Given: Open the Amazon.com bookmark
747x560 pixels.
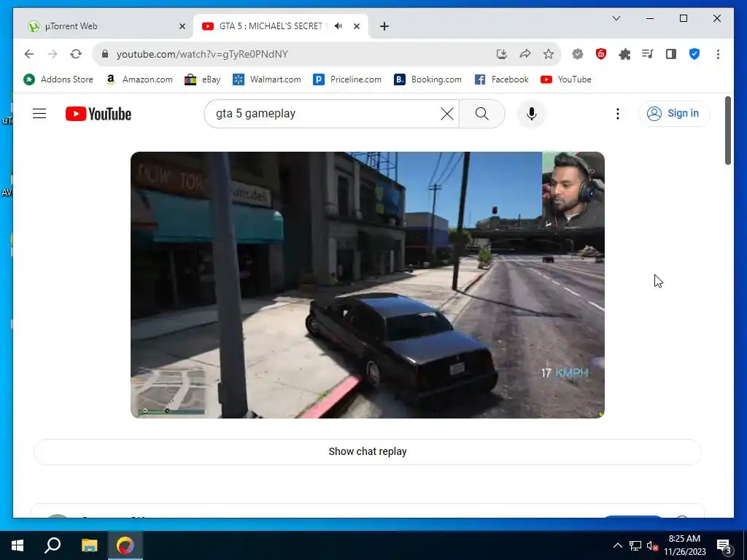Looking at the screenshot, I should click(x=139, y=79).
